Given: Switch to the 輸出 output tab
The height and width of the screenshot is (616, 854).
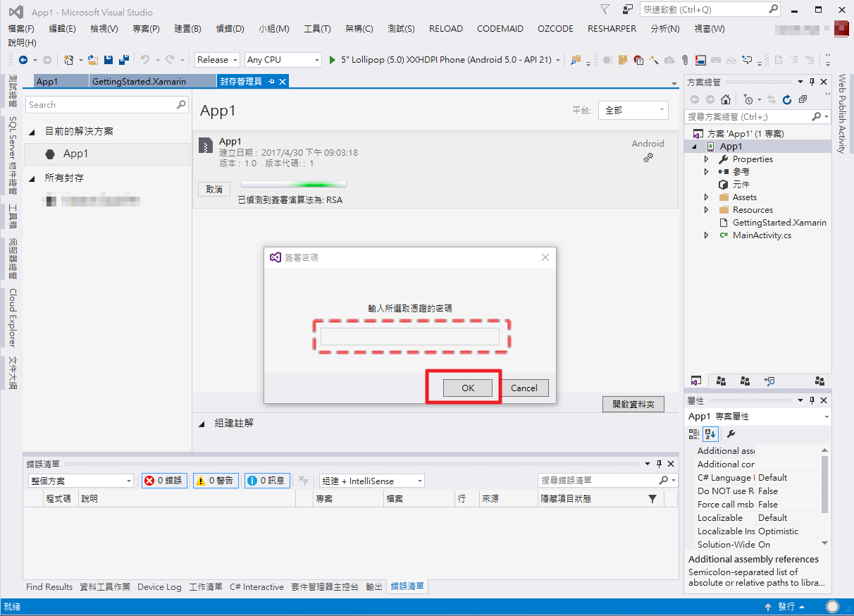Looking at the screenshot, I should tap(374, 586).
